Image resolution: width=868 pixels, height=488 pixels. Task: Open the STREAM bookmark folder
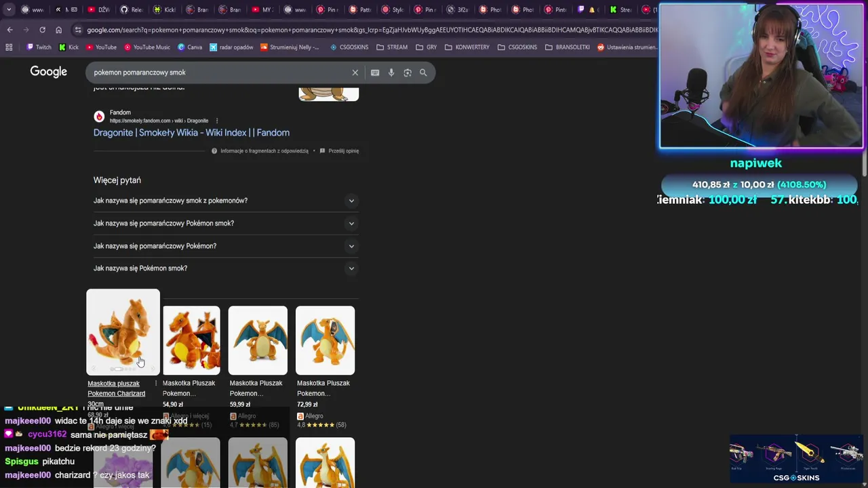coord(391,47)
